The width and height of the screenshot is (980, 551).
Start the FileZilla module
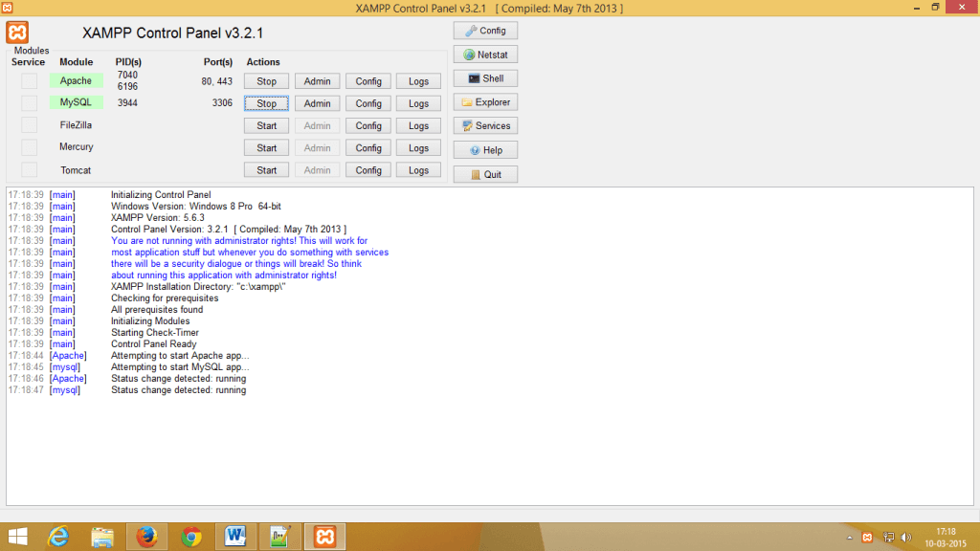[x=266, y=125]
